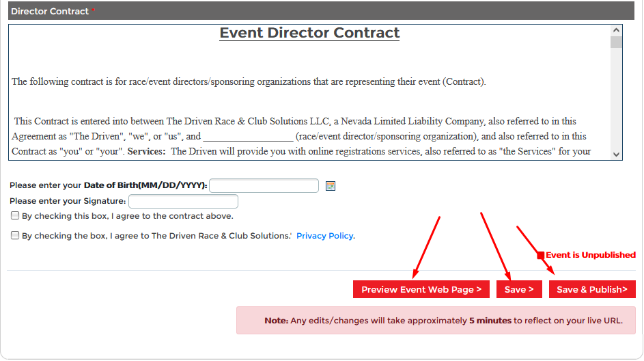The width and height of the screenshot is (644, 361).
Task: Click the Event is Unpublished status label
Action: pos(590,255)
